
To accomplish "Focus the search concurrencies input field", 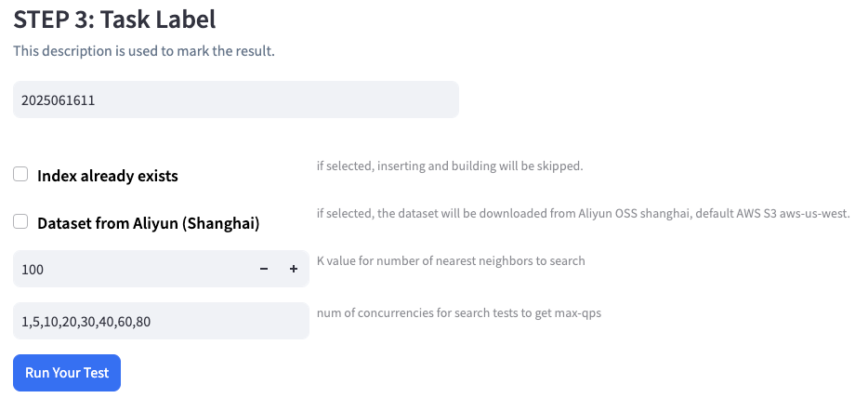I will pos(161,321).
